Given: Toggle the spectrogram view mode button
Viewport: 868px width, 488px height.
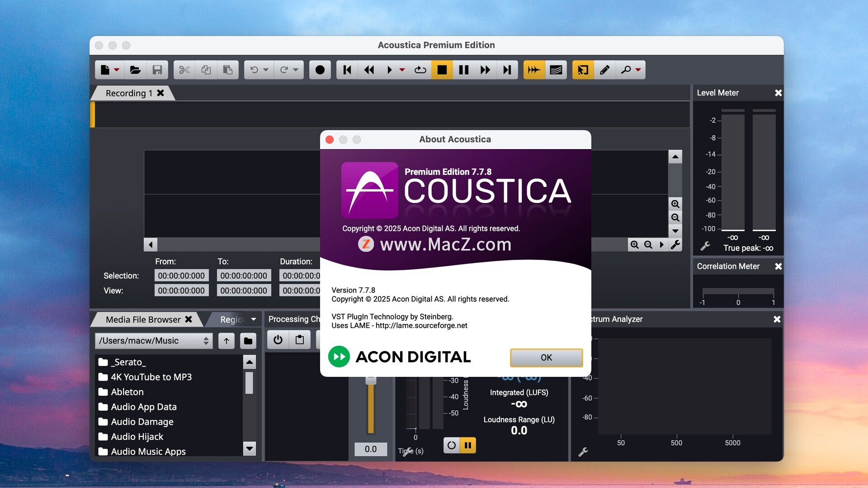Looking at the screenshot, I should pyautogui.click(x=556, y=70).
